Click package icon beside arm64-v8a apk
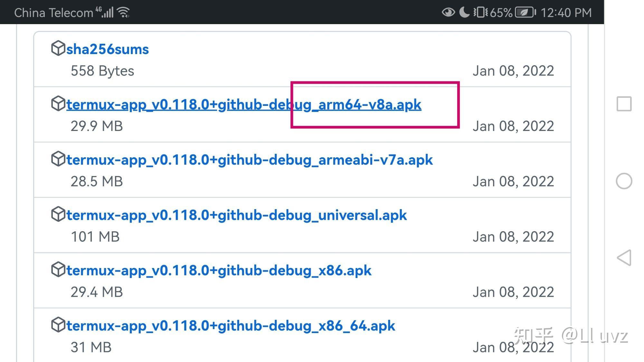 click(58, 104)
